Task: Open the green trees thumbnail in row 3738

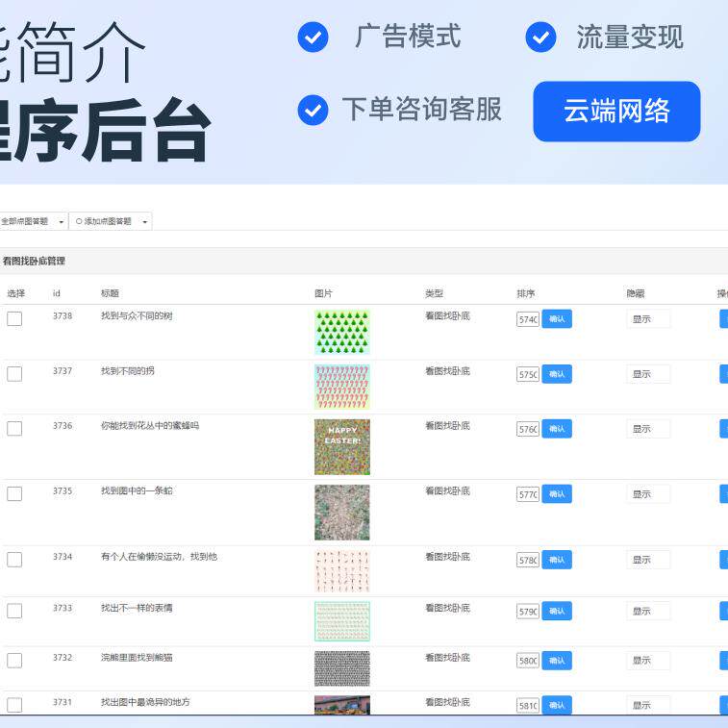Action: pos(342,332)
